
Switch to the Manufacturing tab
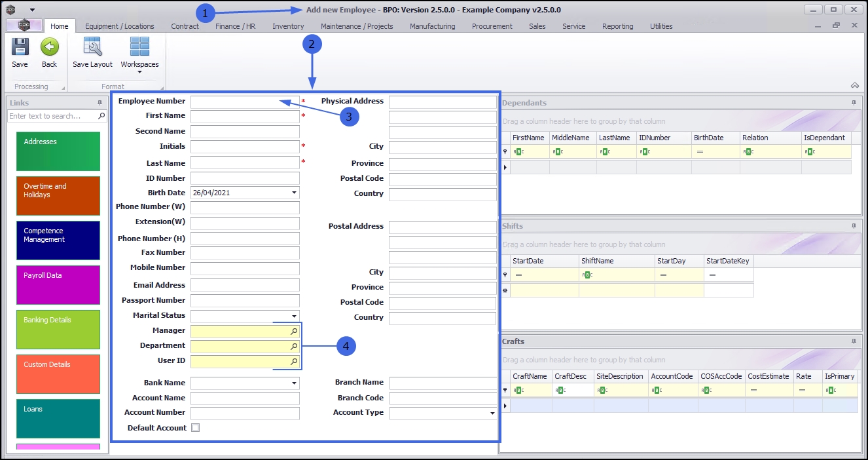(433, 26)
